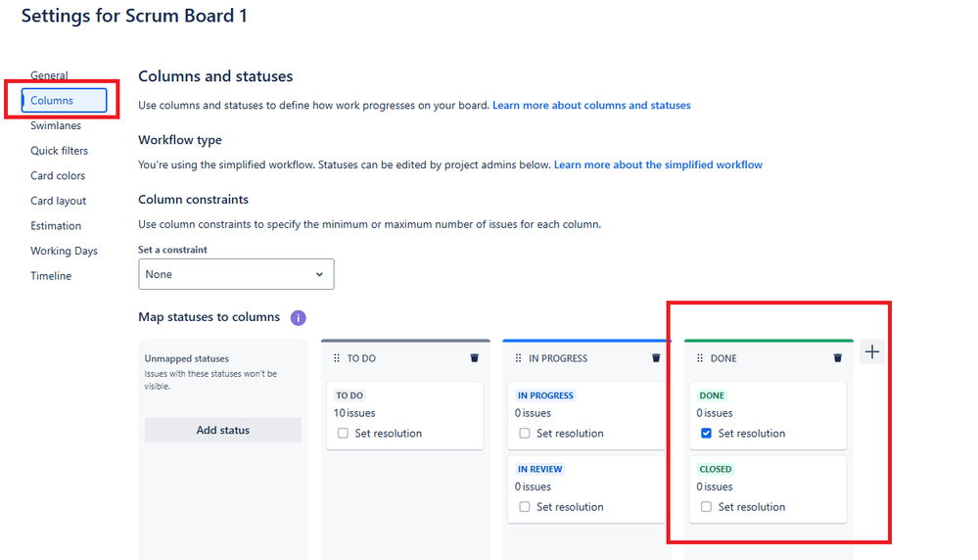978x560 pixels.
Task: Open Working Days settings
Action: tap(64, 251)
